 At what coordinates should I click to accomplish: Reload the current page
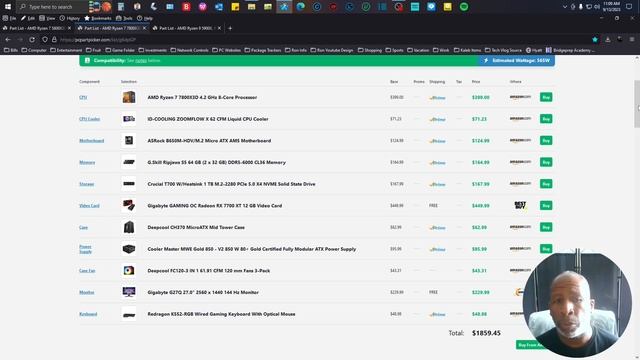click(32, 40)
